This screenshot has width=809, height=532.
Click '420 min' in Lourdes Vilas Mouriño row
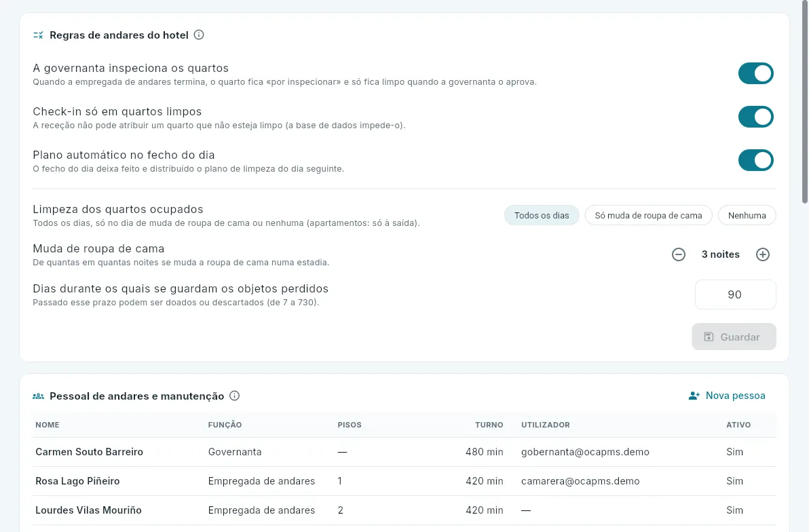tap(485, 510)
